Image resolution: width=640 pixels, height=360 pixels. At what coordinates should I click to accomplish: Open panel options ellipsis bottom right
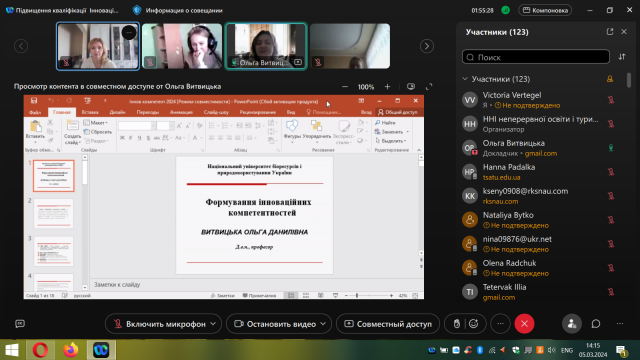[620, 324]
